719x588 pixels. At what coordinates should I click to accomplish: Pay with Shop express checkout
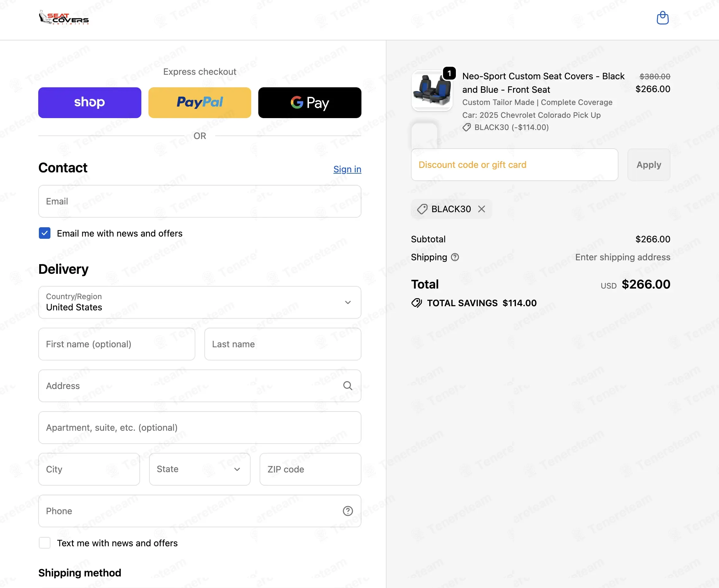(90, 103)
